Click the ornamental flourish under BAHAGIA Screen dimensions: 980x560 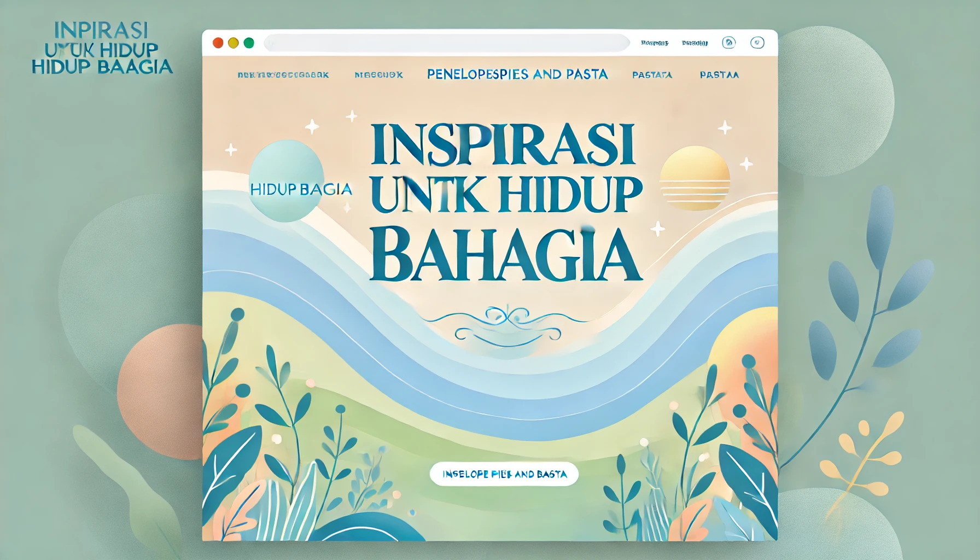click(508, 325)
